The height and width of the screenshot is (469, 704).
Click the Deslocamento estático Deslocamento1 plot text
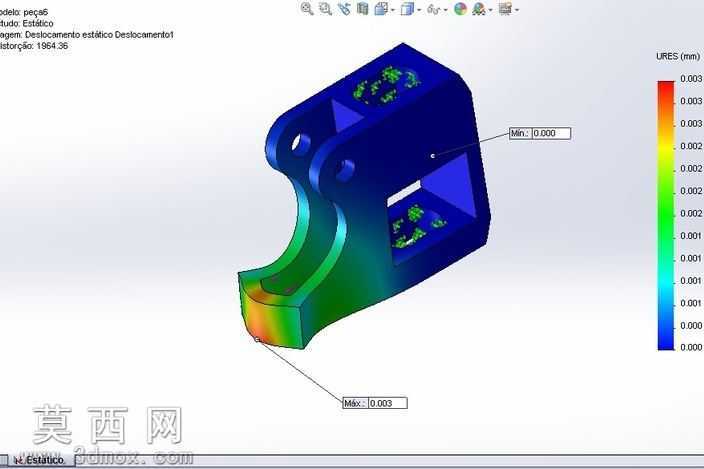(x=99, y=35)
